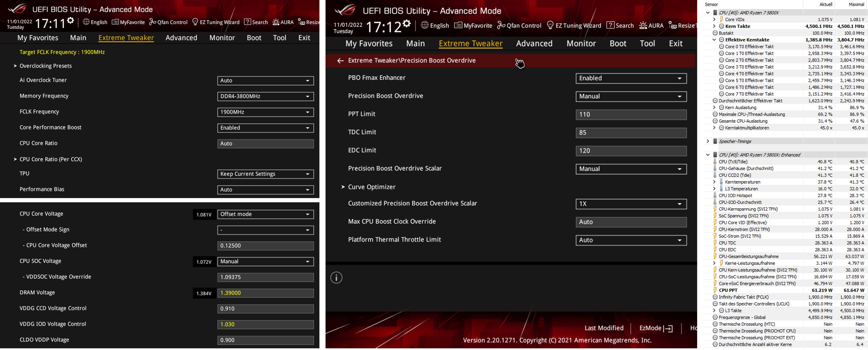Open Qfan Control in the left BIOS window
This screenshot has height=350, width=868.
(168, 22)
